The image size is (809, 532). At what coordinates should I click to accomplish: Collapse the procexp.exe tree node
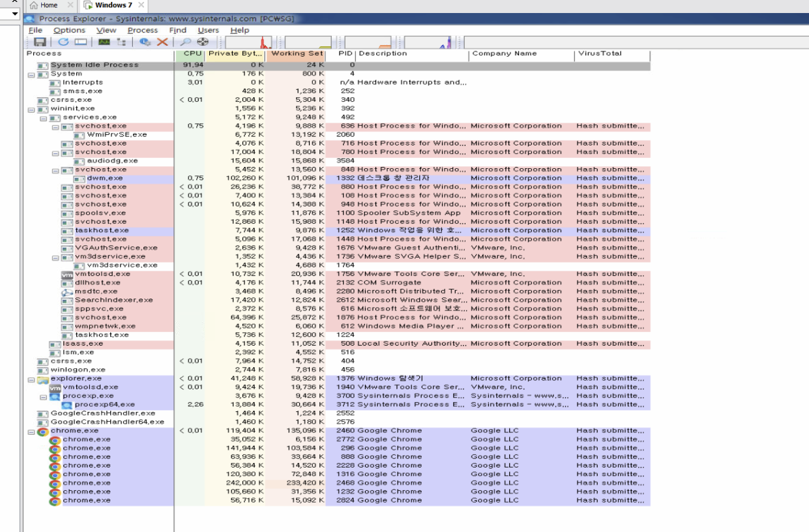43,396
